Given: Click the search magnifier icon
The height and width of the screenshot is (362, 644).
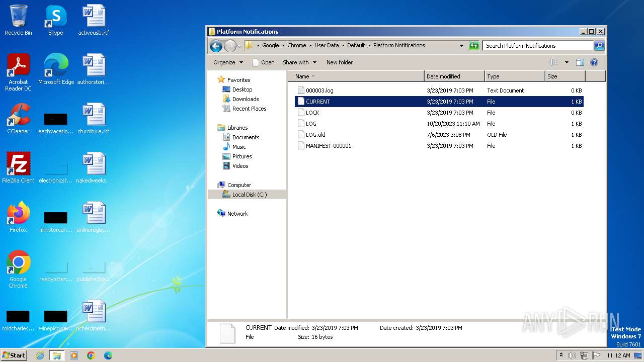Looking at the screenshot, I should [x=599, y=46].
